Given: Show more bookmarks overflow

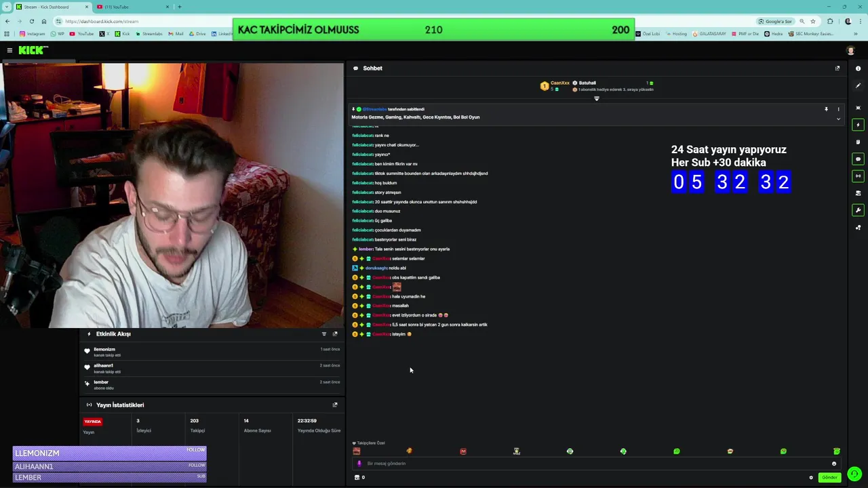Looking at the screenshot, I should (855, 34).
